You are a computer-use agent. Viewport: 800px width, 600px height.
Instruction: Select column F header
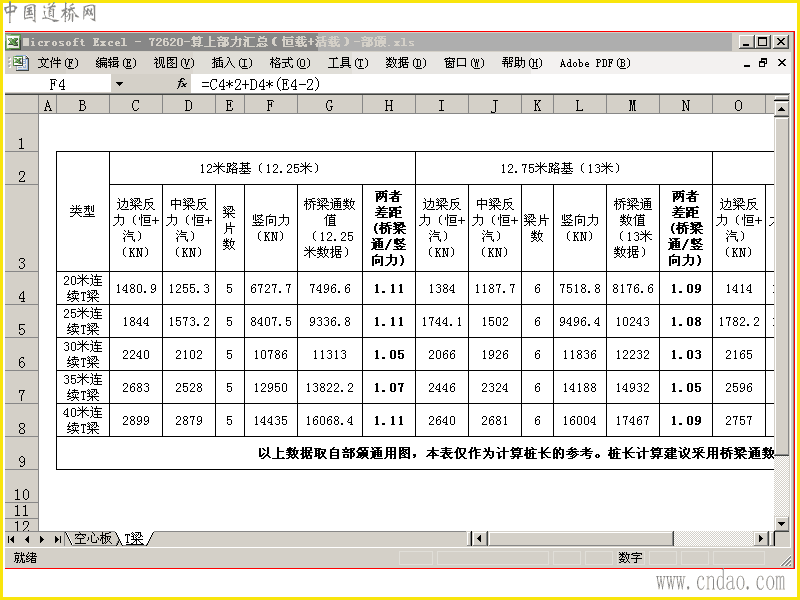270,106
